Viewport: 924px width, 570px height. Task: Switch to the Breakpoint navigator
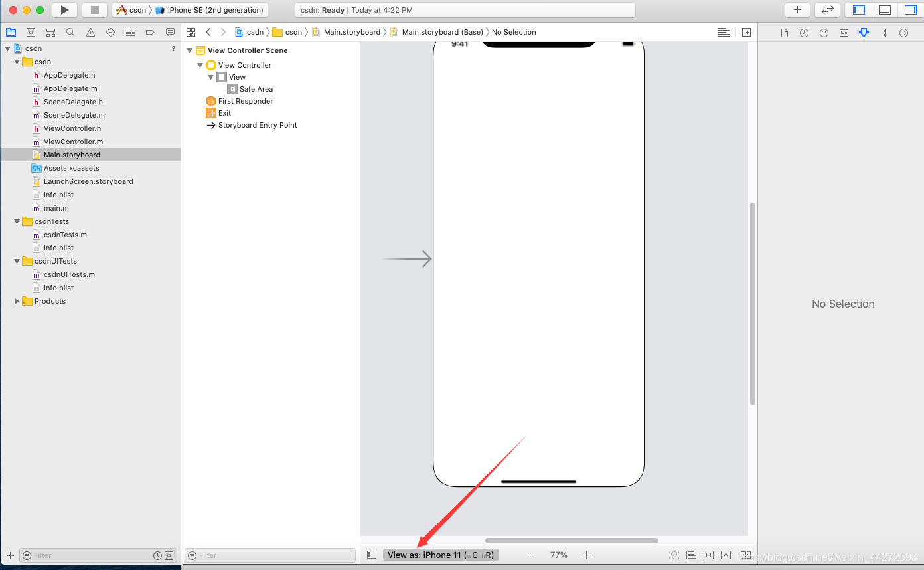click(x=150, y=32)
